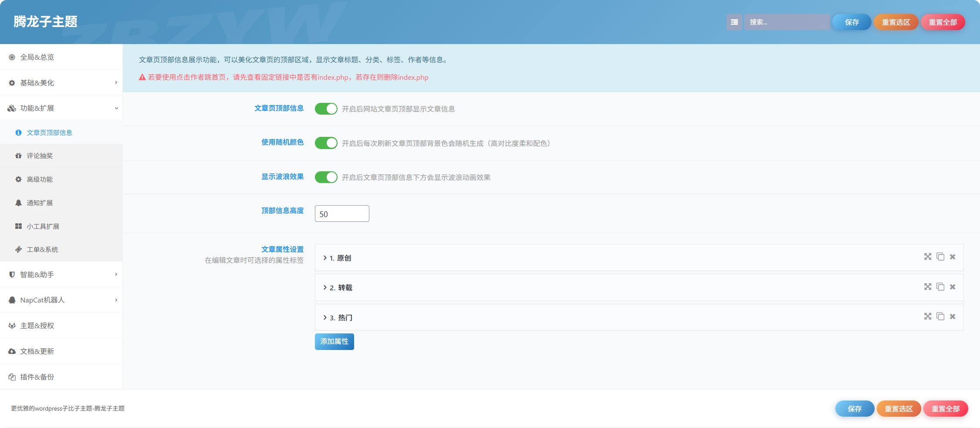980x428 pixels.
Task: Expand the 1. 原创 attribute panel
Action: (639, 258)
